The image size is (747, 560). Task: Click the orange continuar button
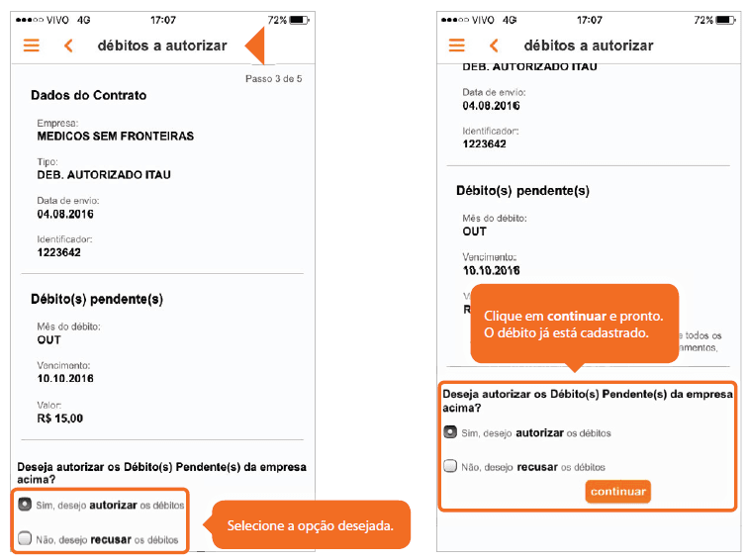point(618,492)
